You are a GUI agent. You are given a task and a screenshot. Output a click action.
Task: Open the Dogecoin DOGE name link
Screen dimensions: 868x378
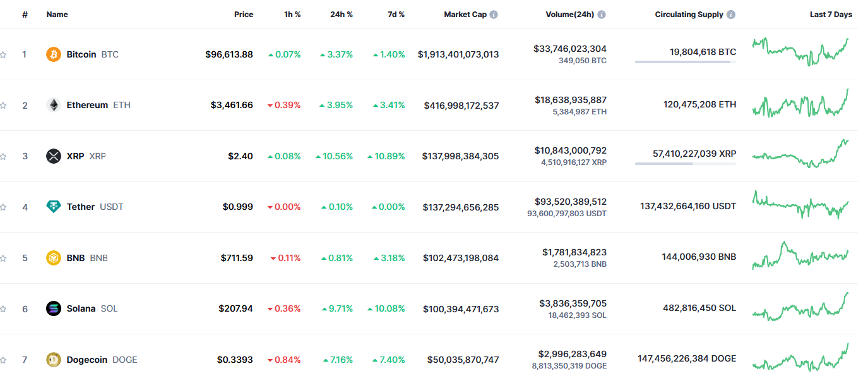[x=102, y=360]
